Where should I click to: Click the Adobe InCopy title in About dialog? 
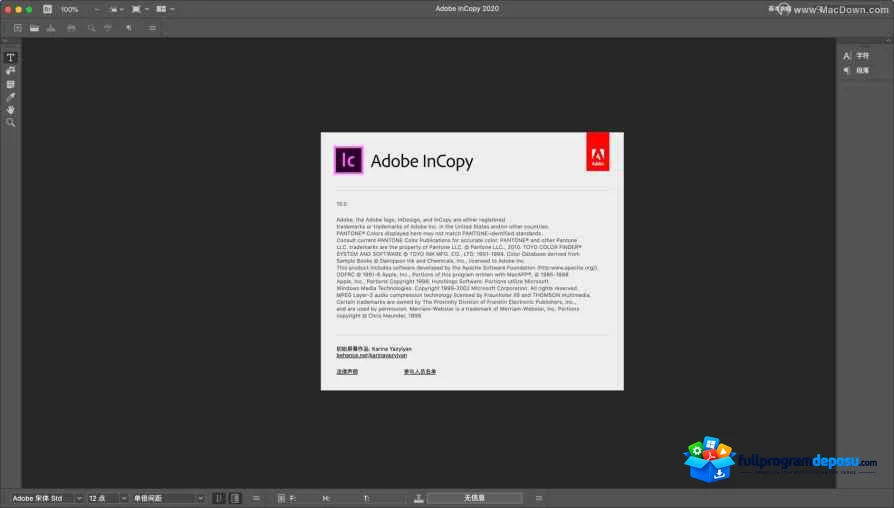click(422, 161)
